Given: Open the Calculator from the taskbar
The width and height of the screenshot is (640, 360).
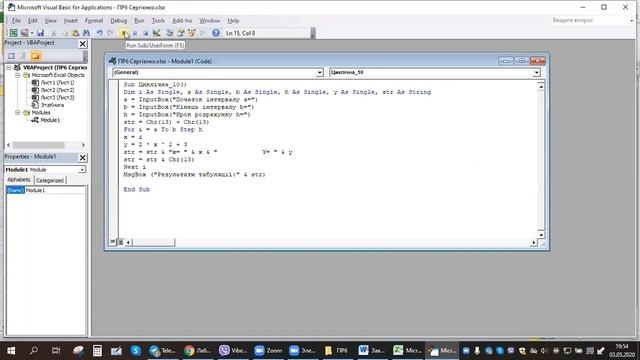Looking at the screenshot, I should pyautogui.click(x=97, y=350).
